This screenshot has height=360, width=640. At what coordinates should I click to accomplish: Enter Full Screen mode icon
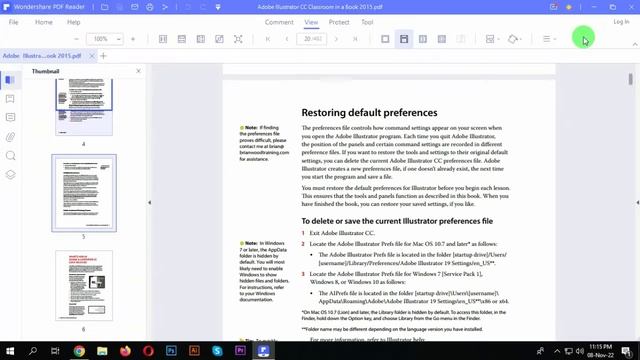pos(238,39)
